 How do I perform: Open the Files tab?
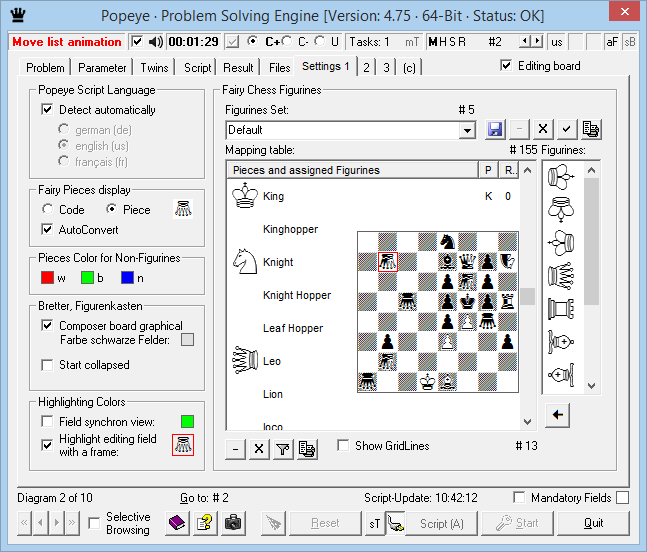[x=279, y=68]
